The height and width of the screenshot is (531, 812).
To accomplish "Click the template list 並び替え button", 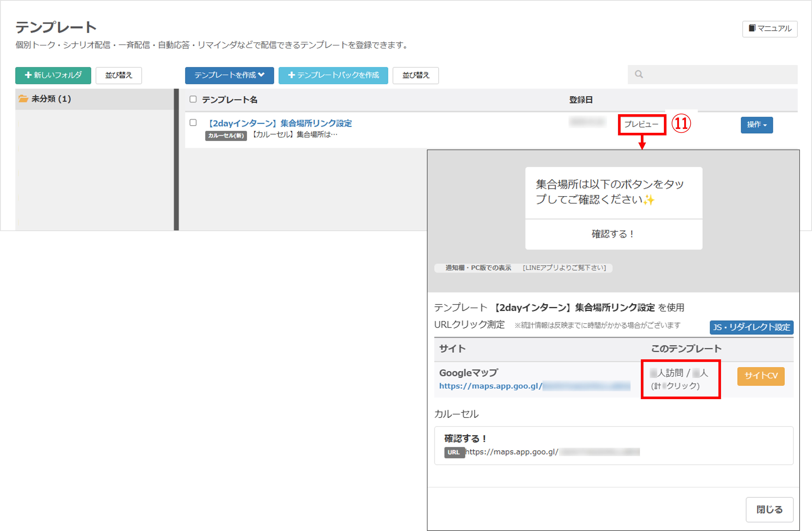I will tap(415, 75).
